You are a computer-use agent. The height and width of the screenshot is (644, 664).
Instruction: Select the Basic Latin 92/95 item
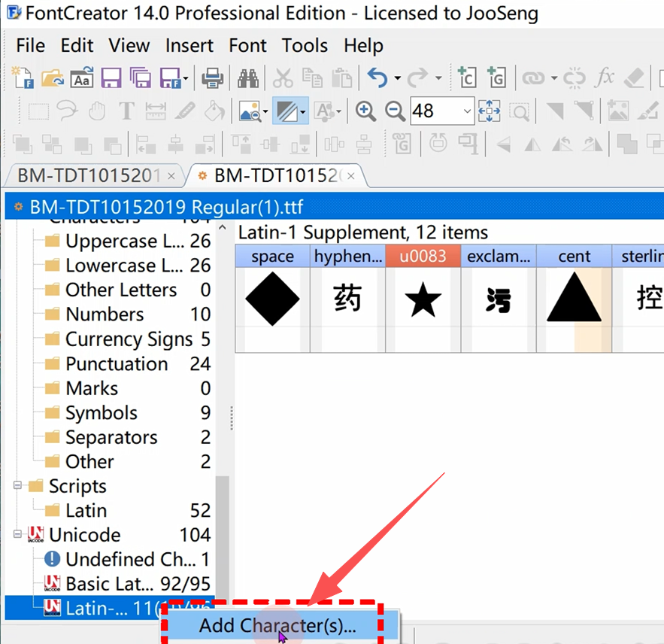point(127,584)
